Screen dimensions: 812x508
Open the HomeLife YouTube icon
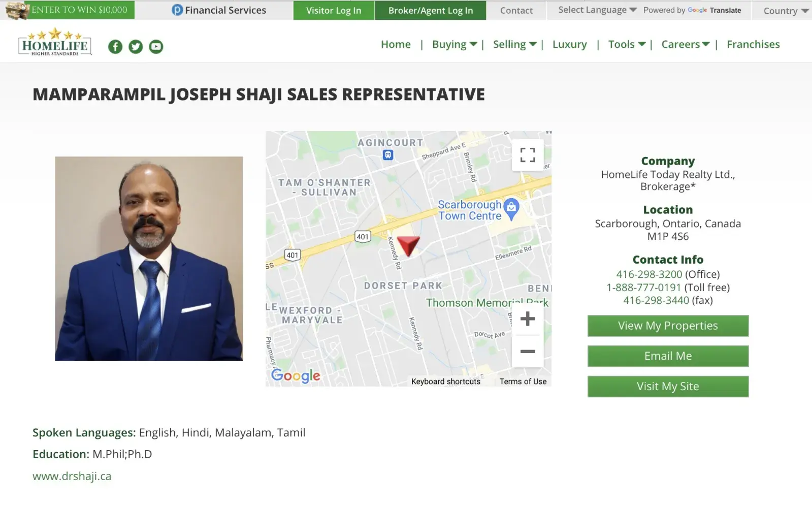(x=156, y=47)
